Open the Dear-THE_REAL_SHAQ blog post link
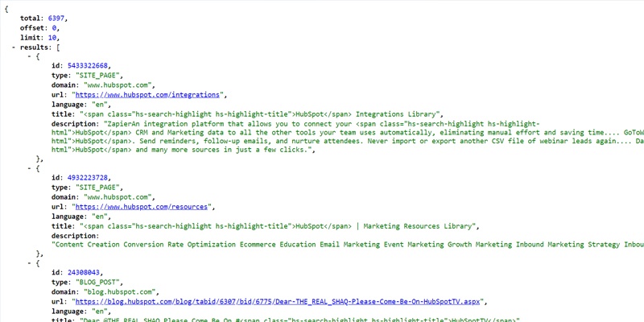 tap(277, 301)
